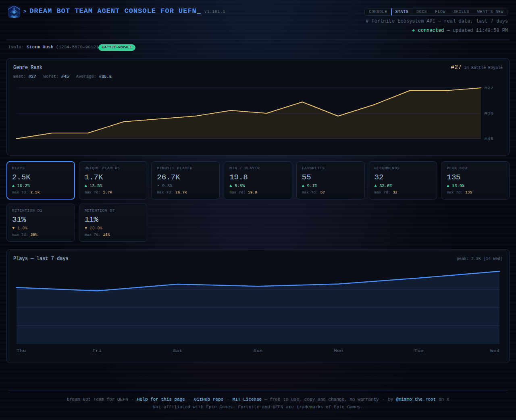Open the DOCS tab
The height and width of the screenshot is (420, 516).
(x=422, y=12)
